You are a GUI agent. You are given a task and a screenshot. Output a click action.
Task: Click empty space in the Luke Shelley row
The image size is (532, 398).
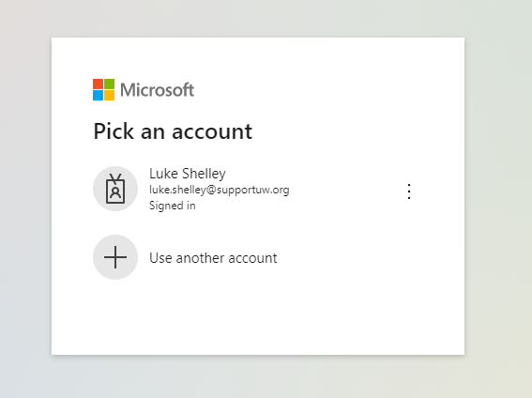(346, 189)
